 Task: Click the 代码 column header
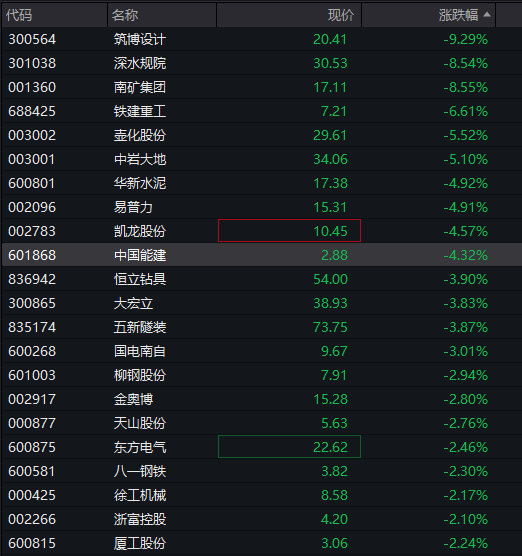tap(19, 15)
